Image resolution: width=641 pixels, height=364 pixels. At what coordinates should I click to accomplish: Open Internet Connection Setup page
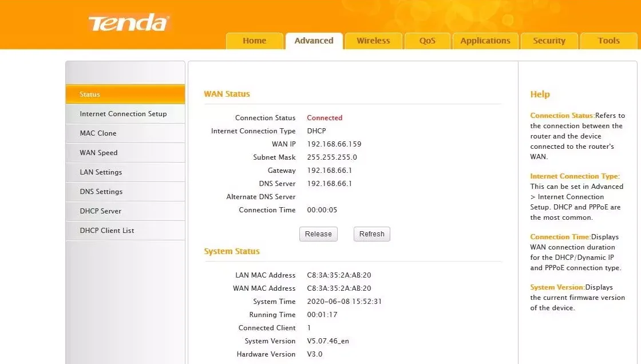[124, 114]
